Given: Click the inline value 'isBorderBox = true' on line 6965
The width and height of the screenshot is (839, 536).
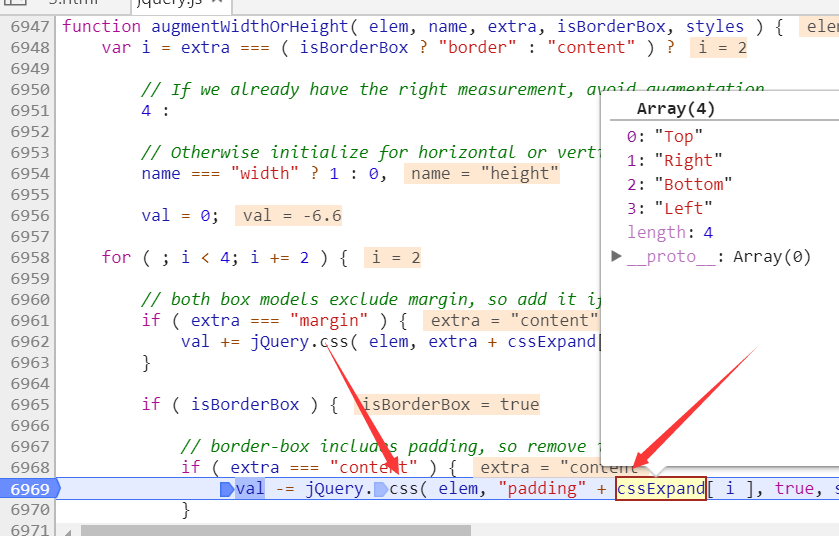Looking at the screenshot, I should point(447,404).
